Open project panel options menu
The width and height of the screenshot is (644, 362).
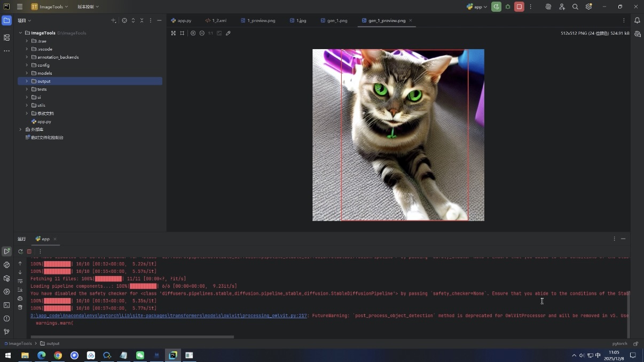point(151,20)
